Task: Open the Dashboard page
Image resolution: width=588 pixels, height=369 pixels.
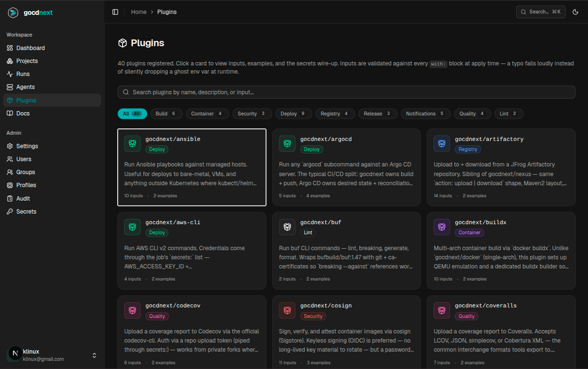Action: 52,48
